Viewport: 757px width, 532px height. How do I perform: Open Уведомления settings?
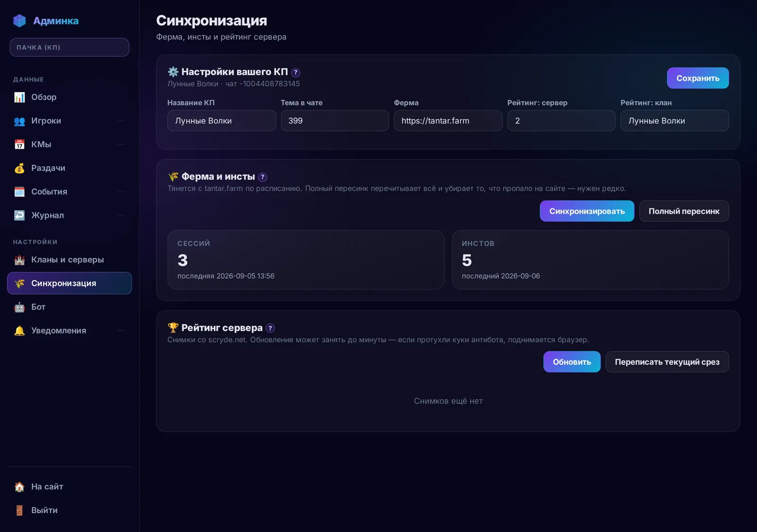point(70,331)
